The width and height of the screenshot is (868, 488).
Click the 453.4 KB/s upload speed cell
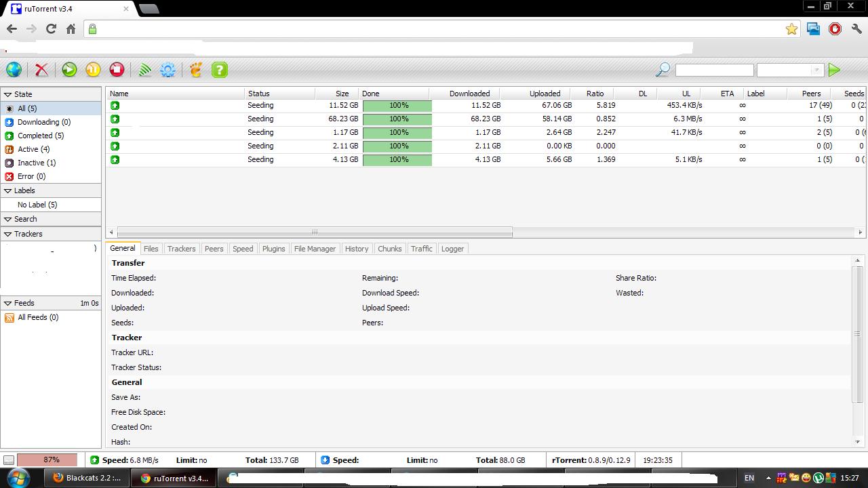click(684, 106)
